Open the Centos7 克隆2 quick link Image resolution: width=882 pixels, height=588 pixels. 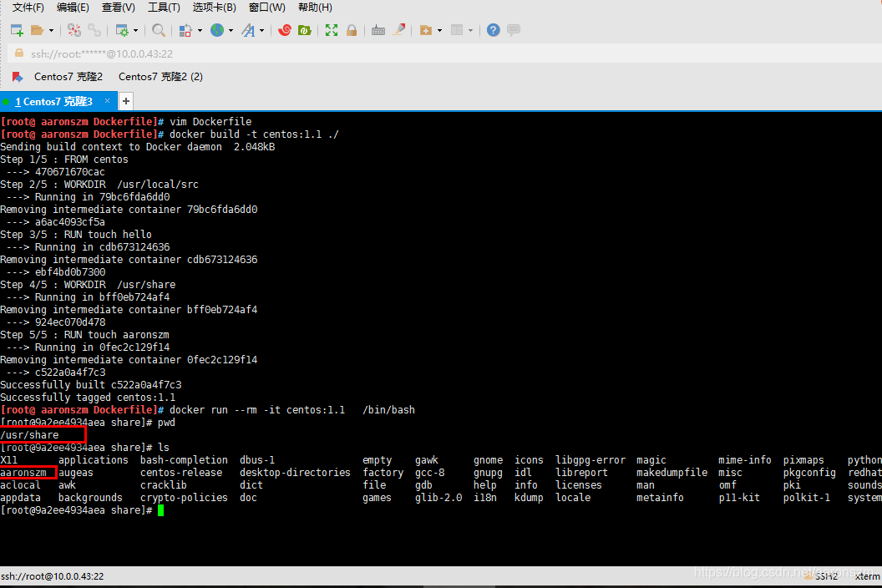(68, 77)
